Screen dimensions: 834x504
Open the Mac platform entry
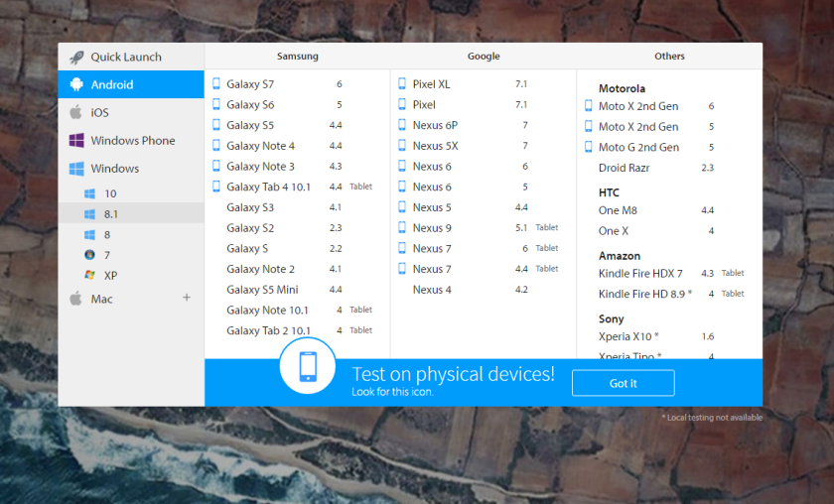click(131, 299)
